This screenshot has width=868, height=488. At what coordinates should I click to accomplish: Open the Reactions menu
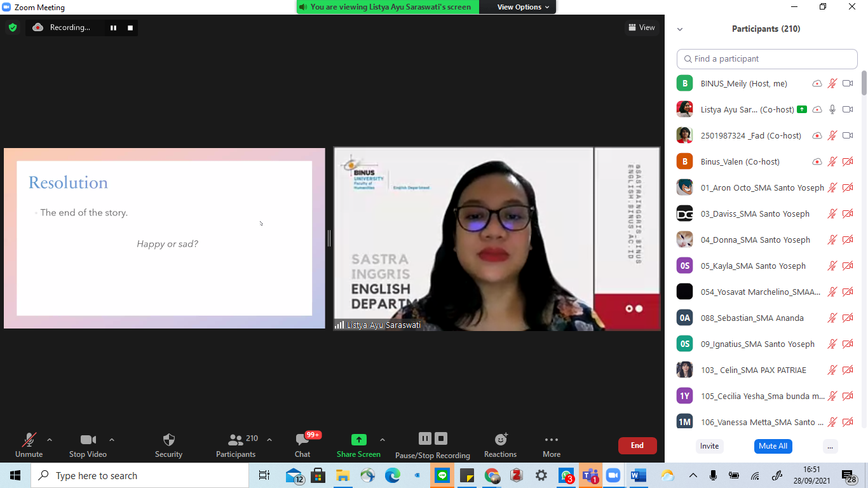(500, 445)
